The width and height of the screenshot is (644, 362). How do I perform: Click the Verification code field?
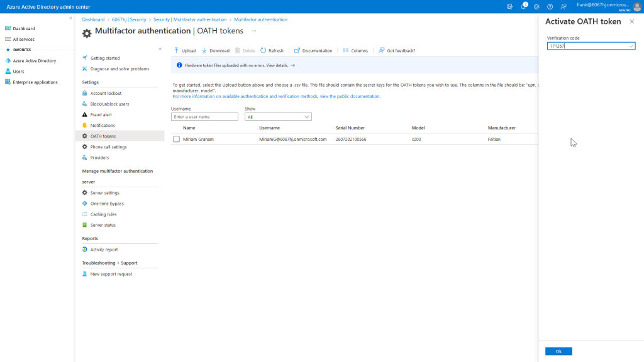587,46
